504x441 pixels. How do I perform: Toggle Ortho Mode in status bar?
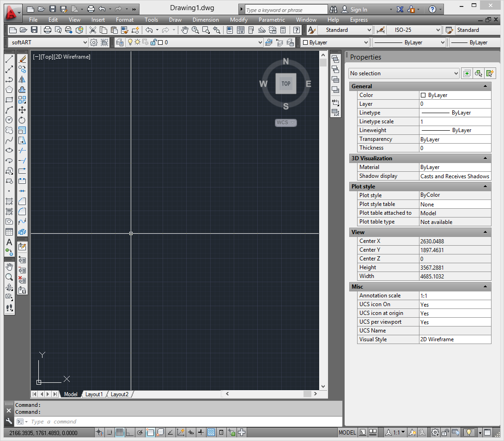tap(129, 433)
